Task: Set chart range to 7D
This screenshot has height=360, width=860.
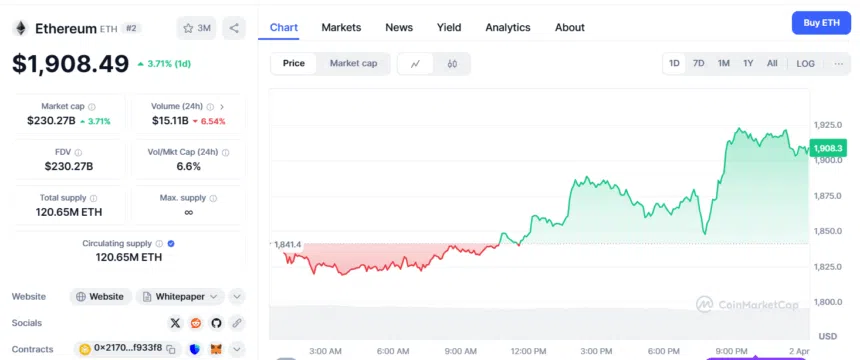Action: pos(699,64)
